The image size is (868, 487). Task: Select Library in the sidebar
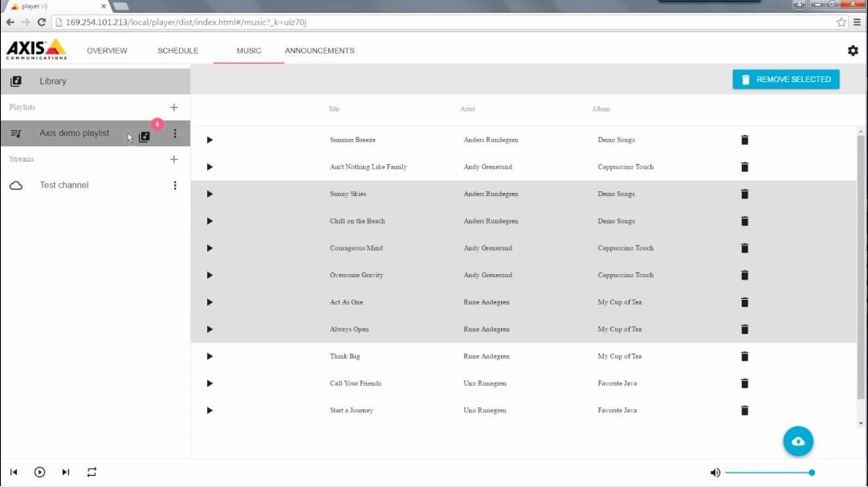(53, 81)
